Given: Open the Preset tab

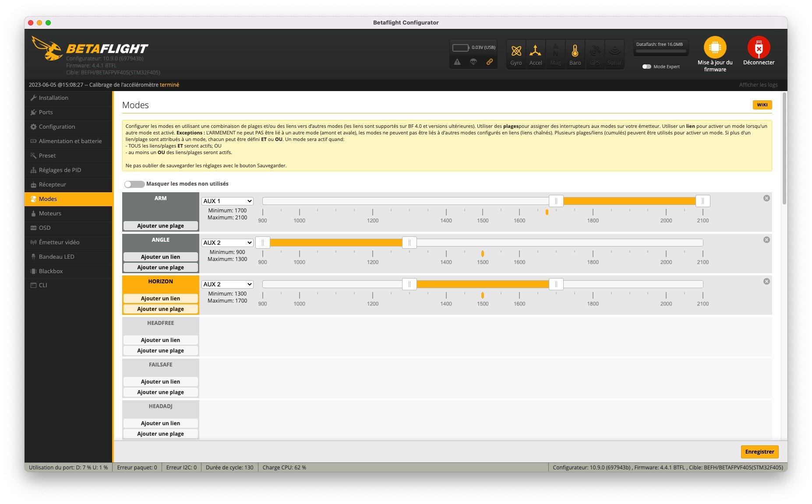Looking at the screenshot, I should coord(69,155).
